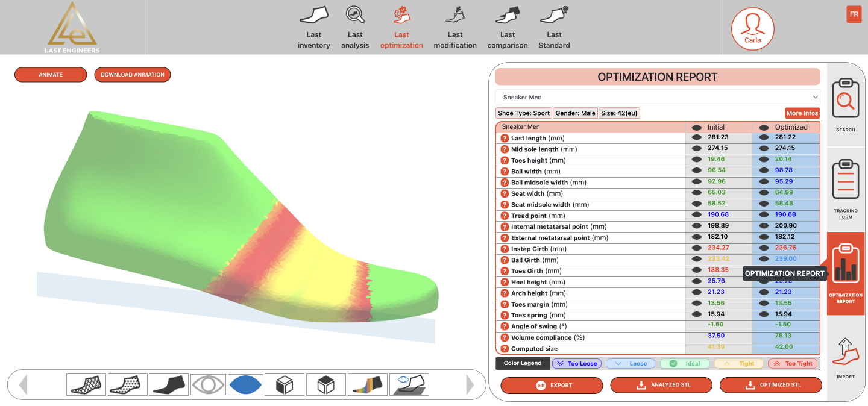Select wireframe mesh view of last
Viewport: 868px width, 406px height.
tap(86, 385)
